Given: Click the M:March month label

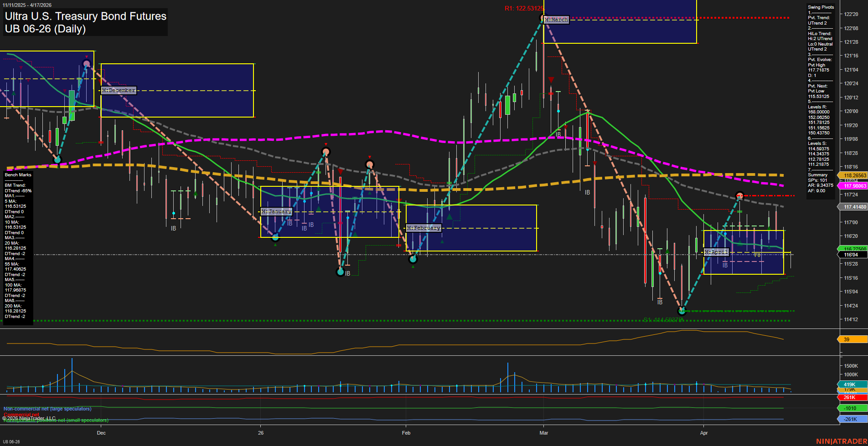Looking at the screenshot, I should pos(556,20).
